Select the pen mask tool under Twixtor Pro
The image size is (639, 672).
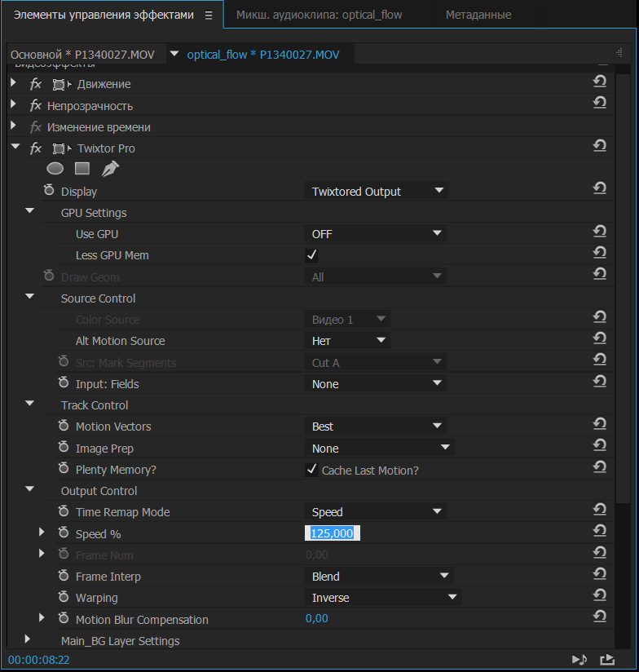[x=110, y=169]
